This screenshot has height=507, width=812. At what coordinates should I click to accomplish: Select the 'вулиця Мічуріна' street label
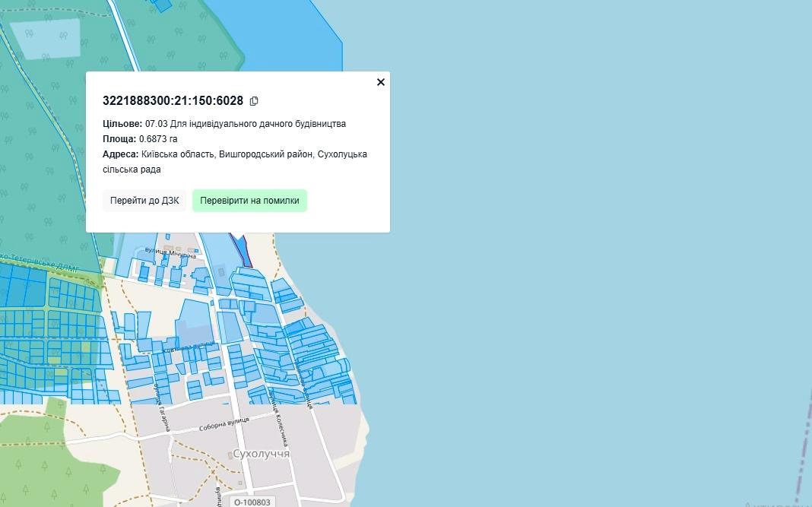point(169,253)
